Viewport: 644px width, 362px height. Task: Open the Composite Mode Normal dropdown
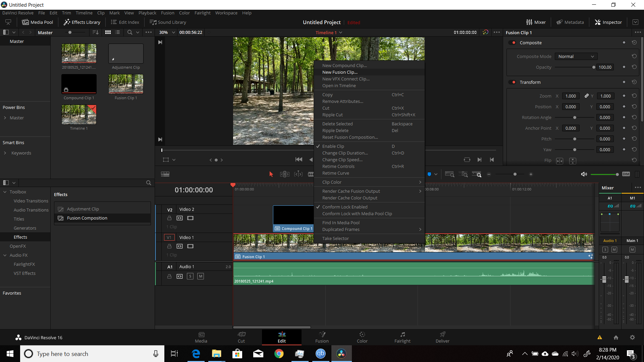coord(576,56)
